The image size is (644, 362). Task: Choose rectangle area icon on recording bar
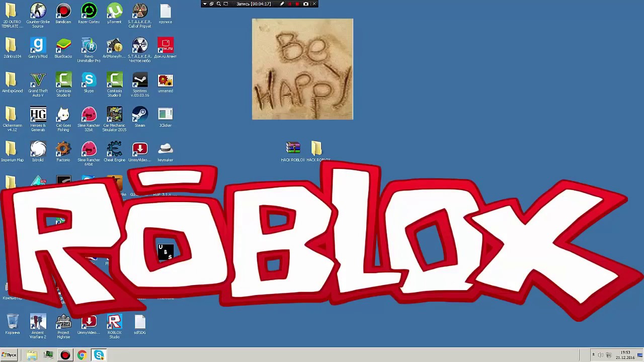click(x=225, y=4)
